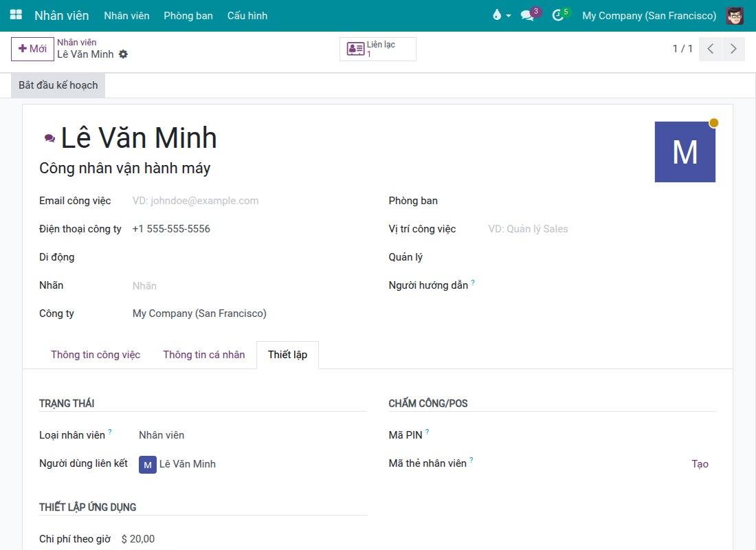Go to the next record arrow
The width and height of the screenshot is (756, 550).
733,49
